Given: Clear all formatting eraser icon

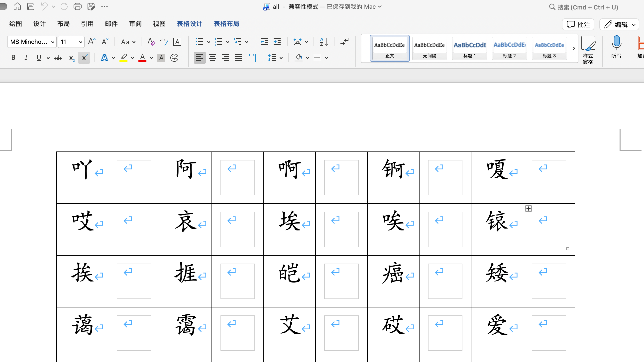Looking at the screenshot, I should click(x=151, y=42).
